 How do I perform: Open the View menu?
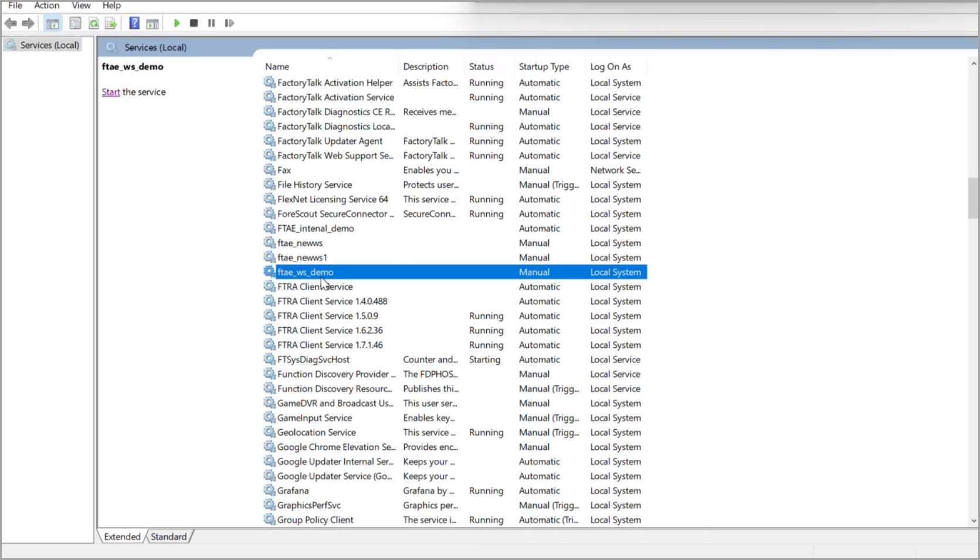81,5
